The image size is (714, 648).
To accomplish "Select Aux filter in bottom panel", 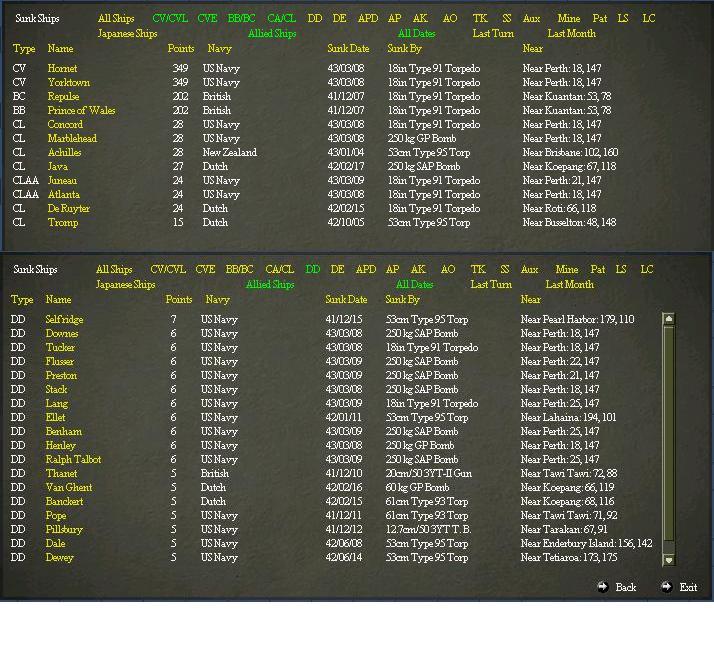I will (x=530, y=270).
